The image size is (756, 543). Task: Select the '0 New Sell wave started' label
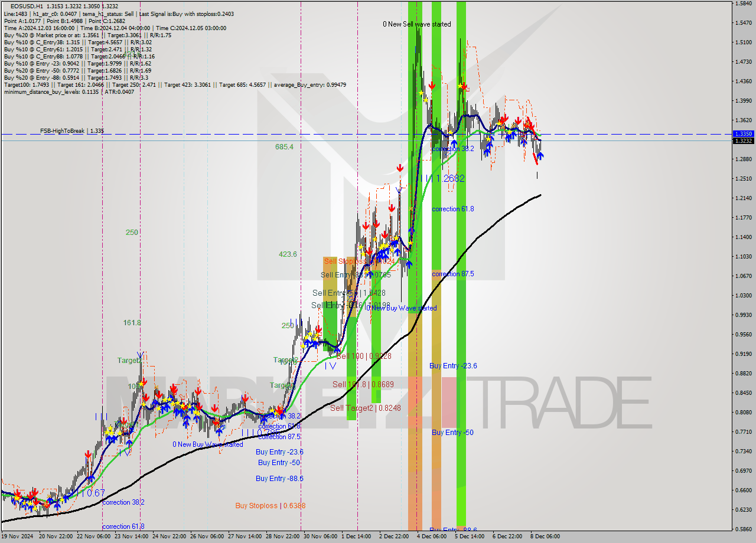point(416,24)
